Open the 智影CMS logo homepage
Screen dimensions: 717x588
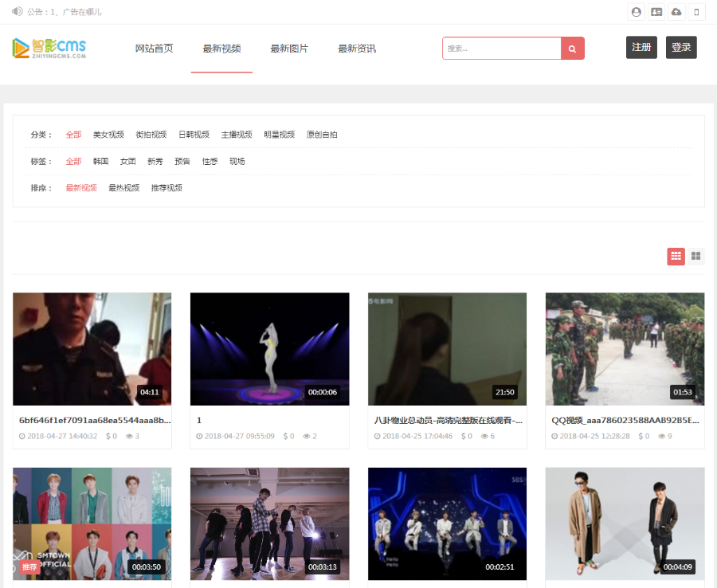point(49,48)
